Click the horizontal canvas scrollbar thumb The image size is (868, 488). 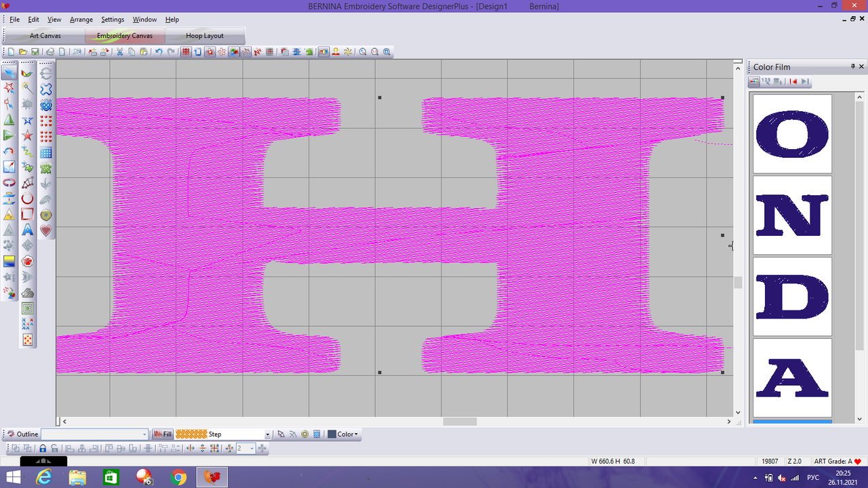460,422
